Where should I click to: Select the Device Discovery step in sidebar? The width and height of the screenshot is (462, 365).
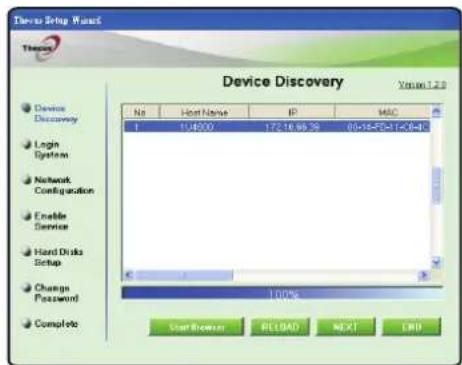(x=56, y=113)
